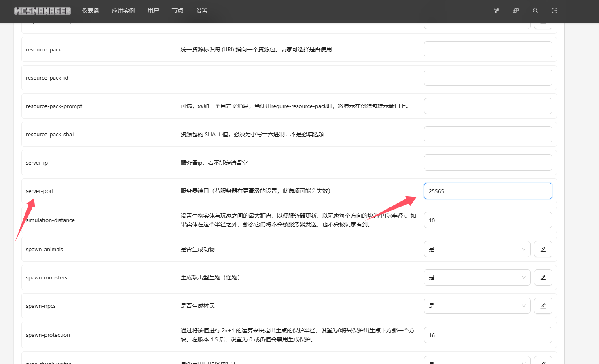Click the server-port input field
Viewport: 599px width, 364px height.
(488, 191)
